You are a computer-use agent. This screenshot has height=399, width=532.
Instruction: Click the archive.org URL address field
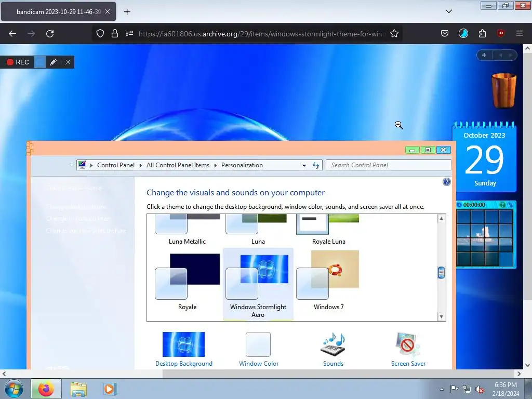click(x=262, y=34)
